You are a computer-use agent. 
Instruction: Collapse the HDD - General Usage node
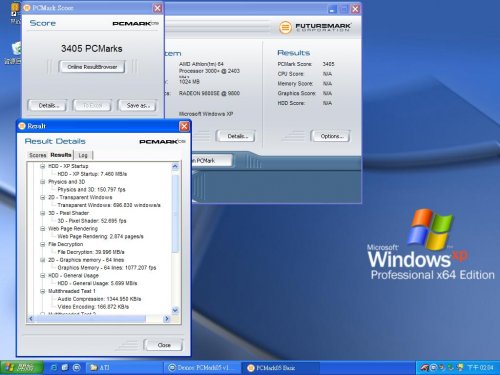click(43, 276)
